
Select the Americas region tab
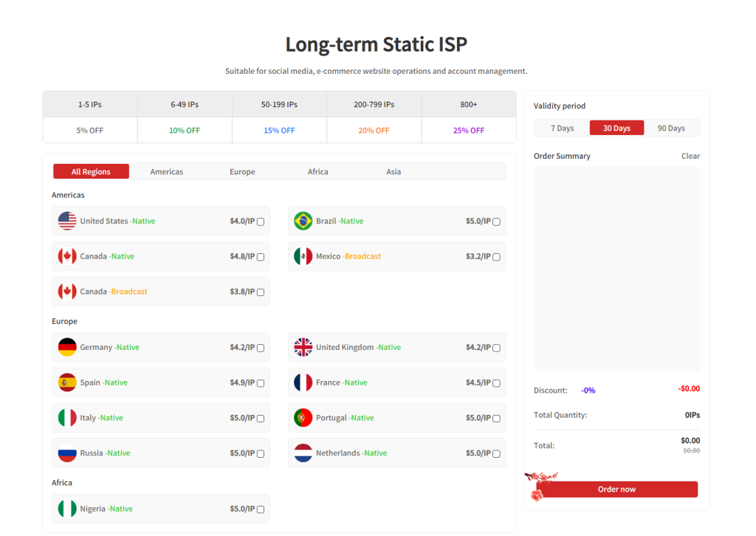pos(167,172)
